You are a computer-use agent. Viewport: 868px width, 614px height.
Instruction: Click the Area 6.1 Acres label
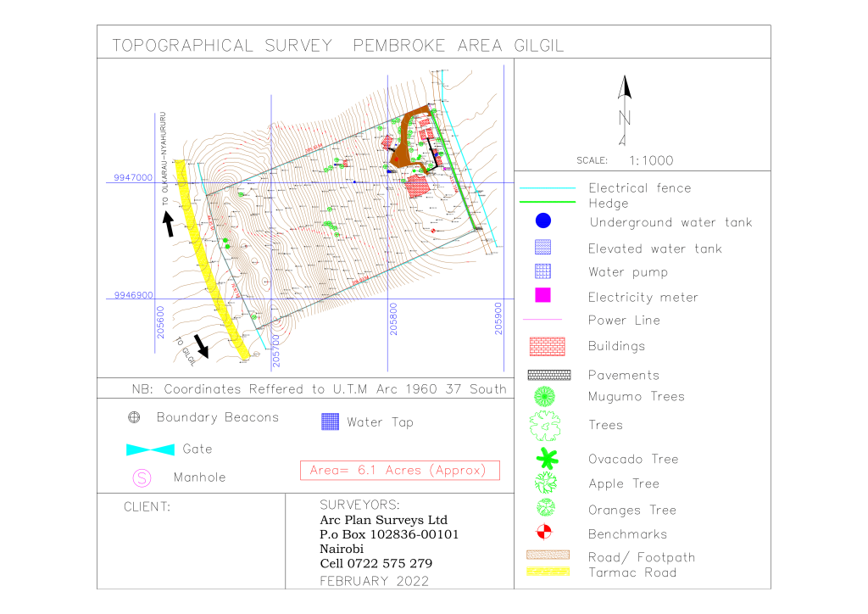pyautogui.click(x=399, y=470)
